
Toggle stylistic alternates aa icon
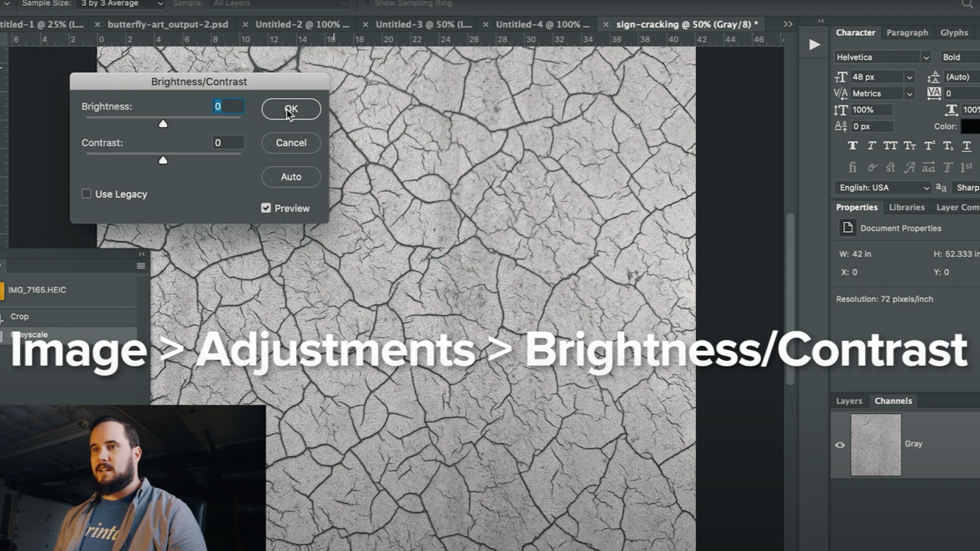pyautogui.click(x=929, y=168)
